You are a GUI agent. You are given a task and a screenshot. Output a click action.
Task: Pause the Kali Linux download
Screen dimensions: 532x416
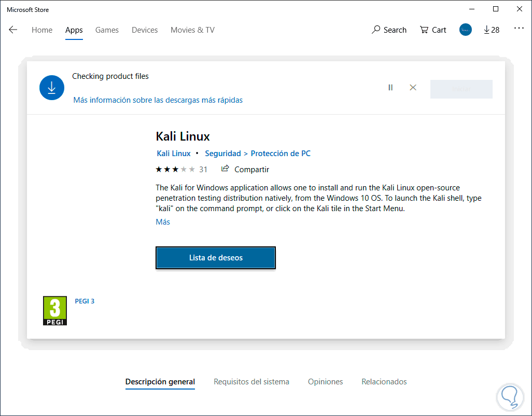390,88
